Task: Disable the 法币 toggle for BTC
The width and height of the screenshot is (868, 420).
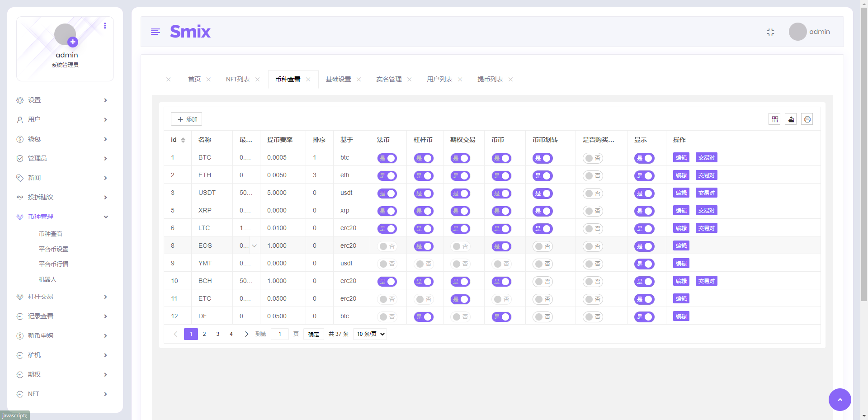Action: click(x=387, y=158)
